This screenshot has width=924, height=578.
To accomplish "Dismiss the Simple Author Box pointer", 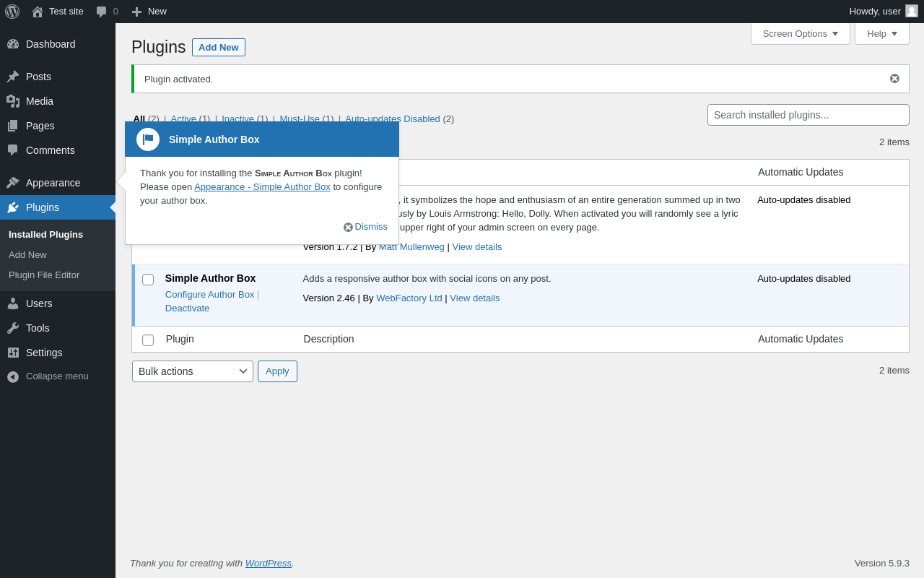I will point(365,227).
